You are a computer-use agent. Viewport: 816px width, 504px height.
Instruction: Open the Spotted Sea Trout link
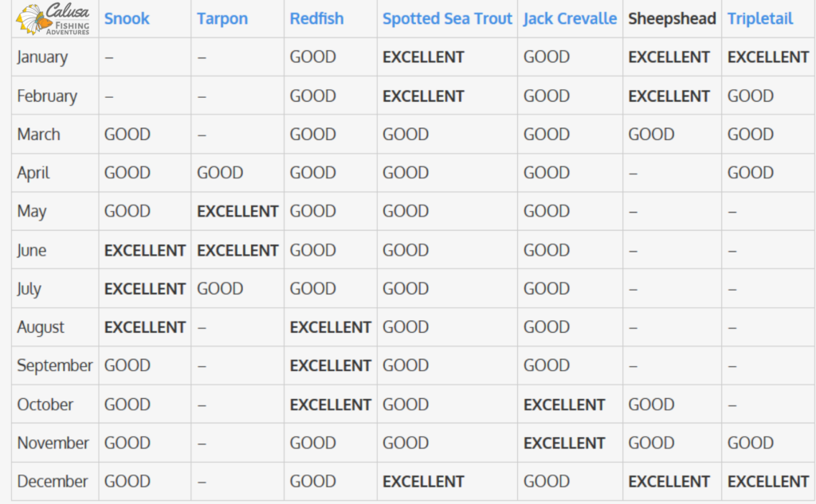447,19
